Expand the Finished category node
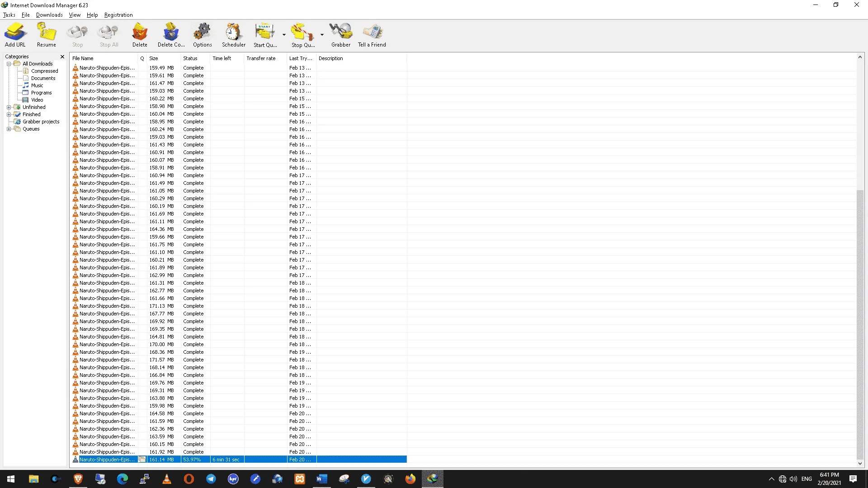Screen dimensions: 868x488 (9, 114)
